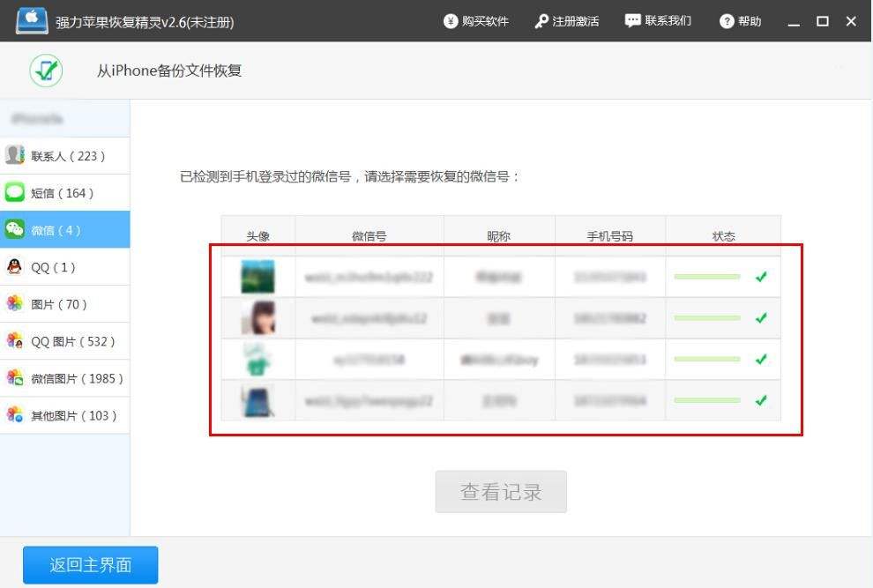Click the 头像 column header
Image resolution: width=873 pixels, height=588 pixels.
pyautogui.click(x=257, y=236)
